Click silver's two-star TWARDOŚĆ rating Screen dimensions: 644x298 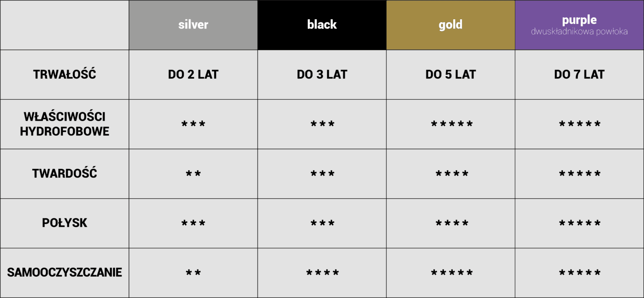point(193,174)
